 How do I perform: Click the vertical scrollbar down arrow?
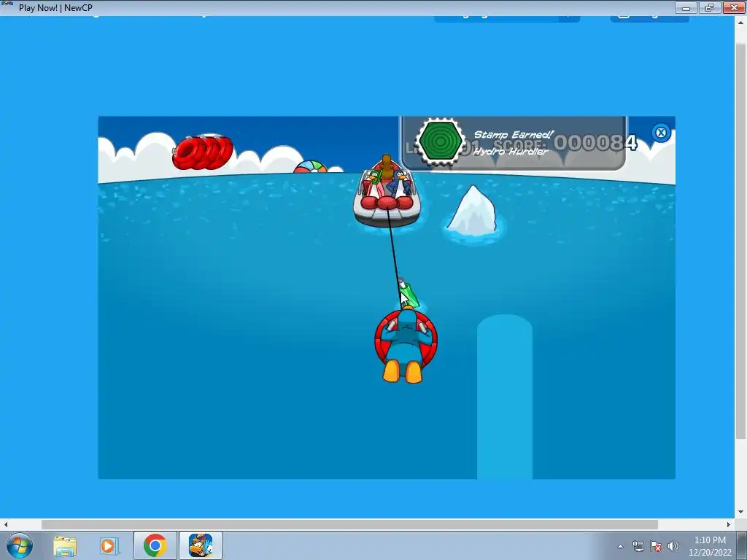tap(741, 512)
